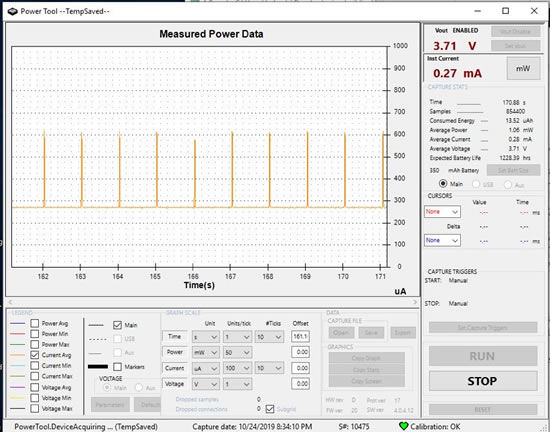This screenshot has width=550, height=432.
Task: Click the green heart calibration status icon
Action: pyautogui.click(x=404, y=426)
